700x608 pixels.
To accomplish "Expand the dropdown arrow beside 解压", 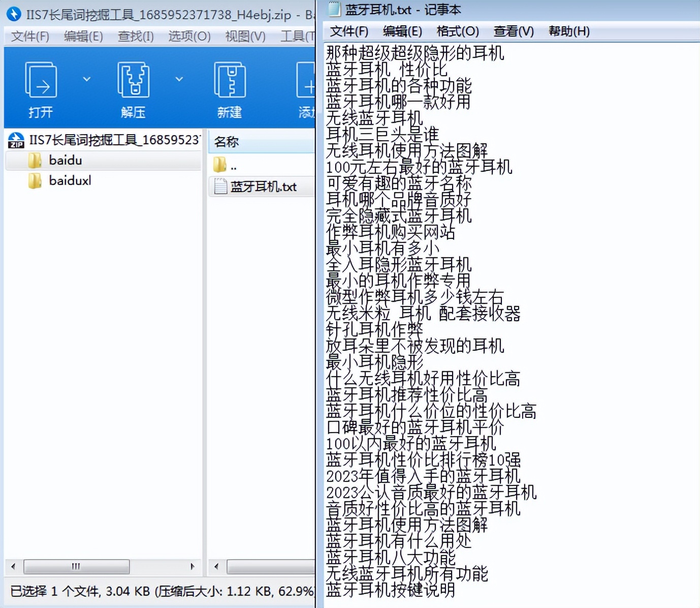I will 179,79.
